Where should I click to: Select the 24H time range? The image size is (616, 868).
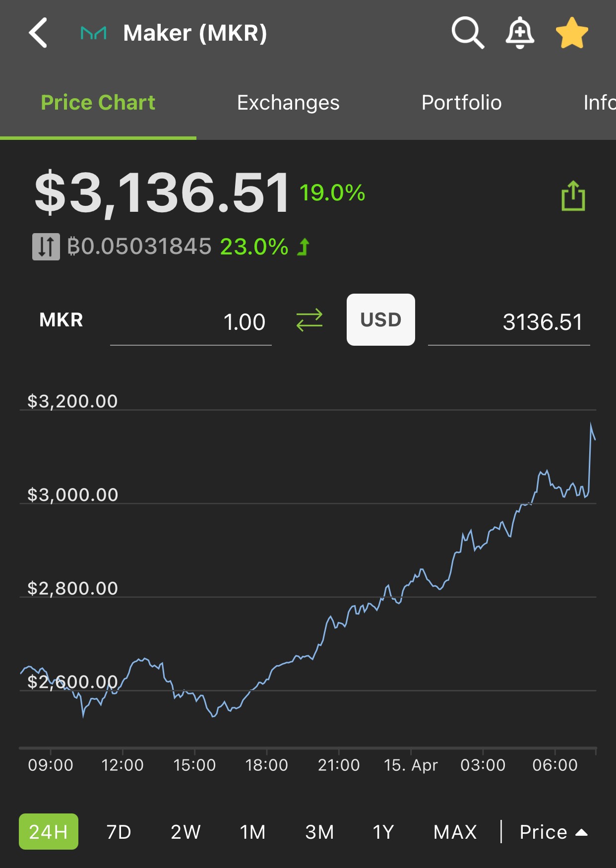49,832
